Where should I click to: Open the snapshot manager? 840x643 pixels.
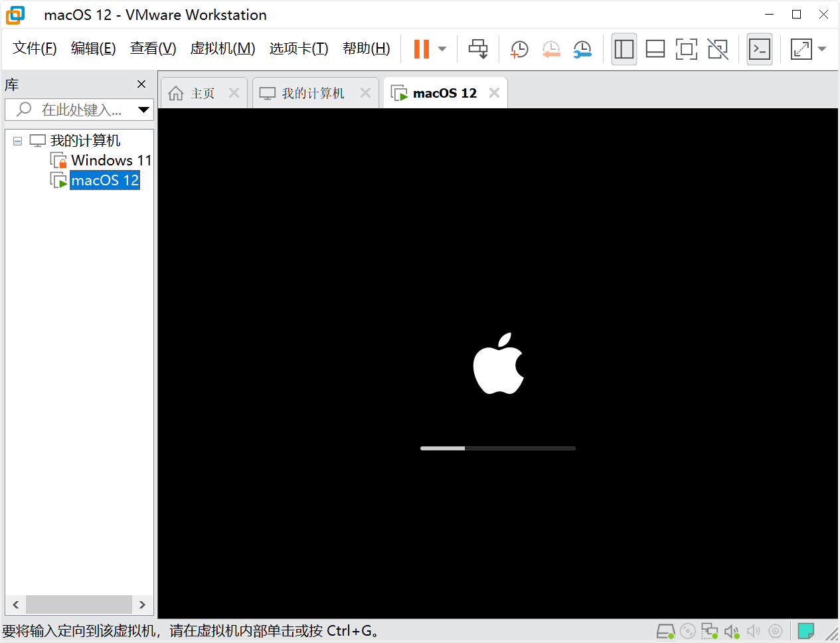[x=582, y=49]
